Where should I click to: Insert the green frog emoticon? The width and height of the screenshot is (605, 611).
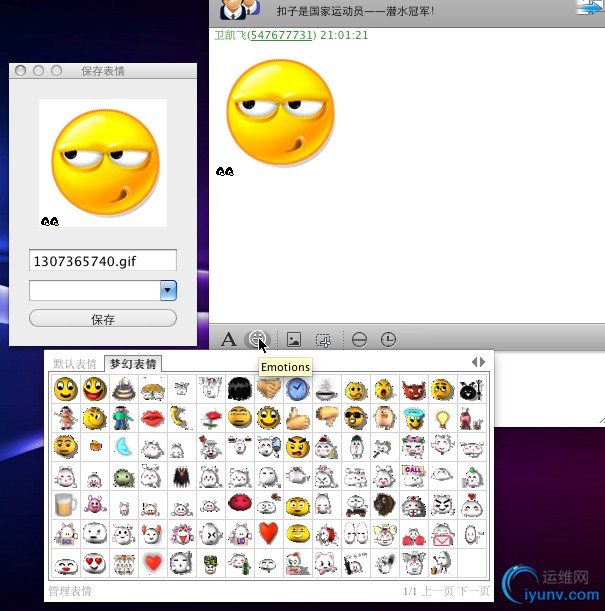124,476
